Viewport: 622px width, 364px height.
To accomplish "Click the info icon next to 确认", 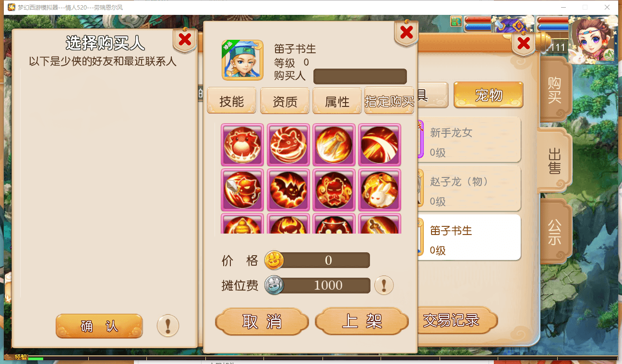I will click(x=168, y=326).
